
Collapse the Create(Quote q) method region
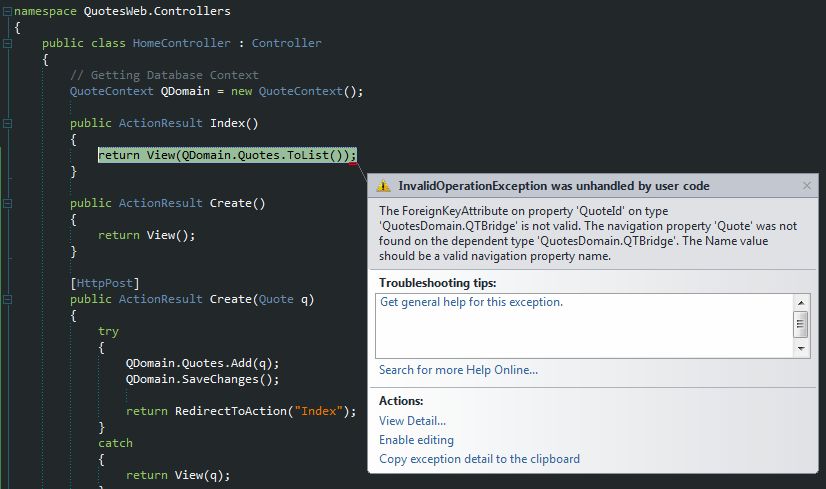pos(7,299)
